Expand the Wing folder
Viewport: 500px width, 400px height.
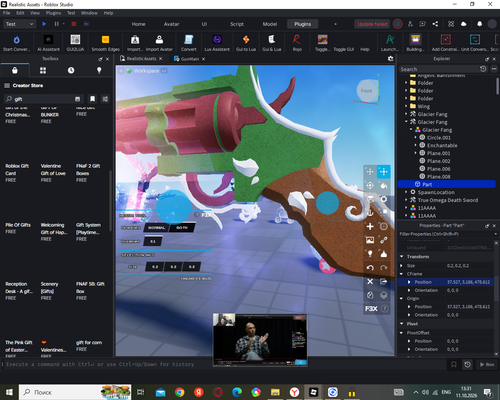tap(406, 106)
